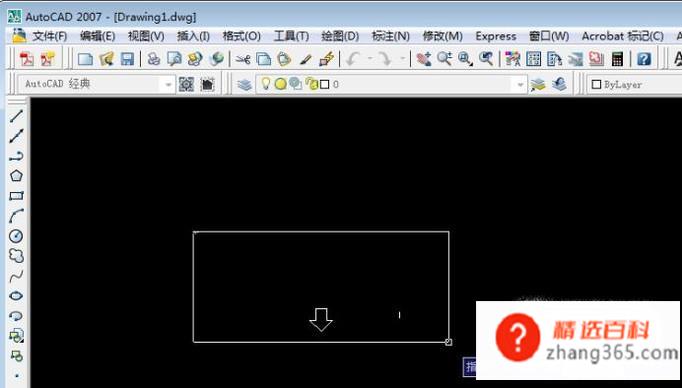Click the Undo arrow
The image size is (682, 388).
[353, 59]
